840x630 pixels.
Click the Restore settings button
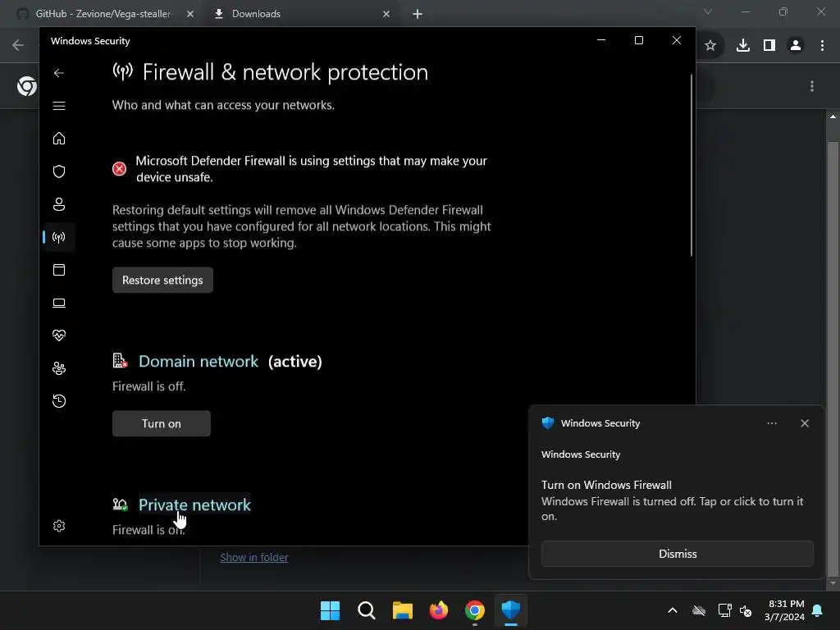[x=162, y=281]
